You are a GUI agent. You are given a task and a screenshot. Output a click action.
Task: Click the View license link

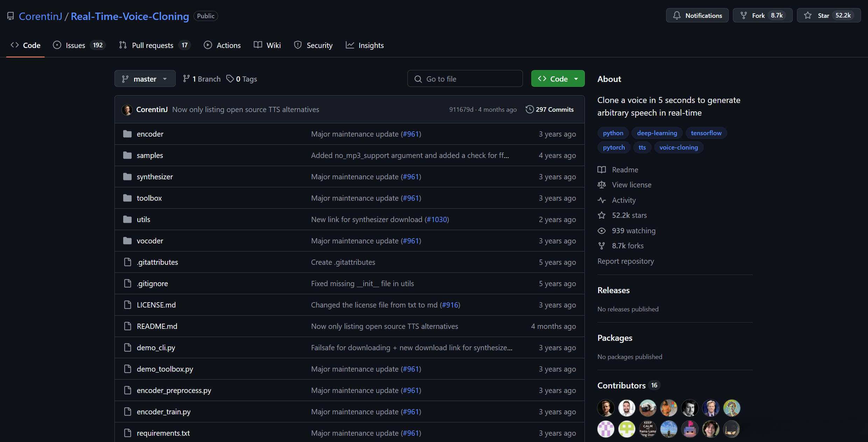point(631,185)
